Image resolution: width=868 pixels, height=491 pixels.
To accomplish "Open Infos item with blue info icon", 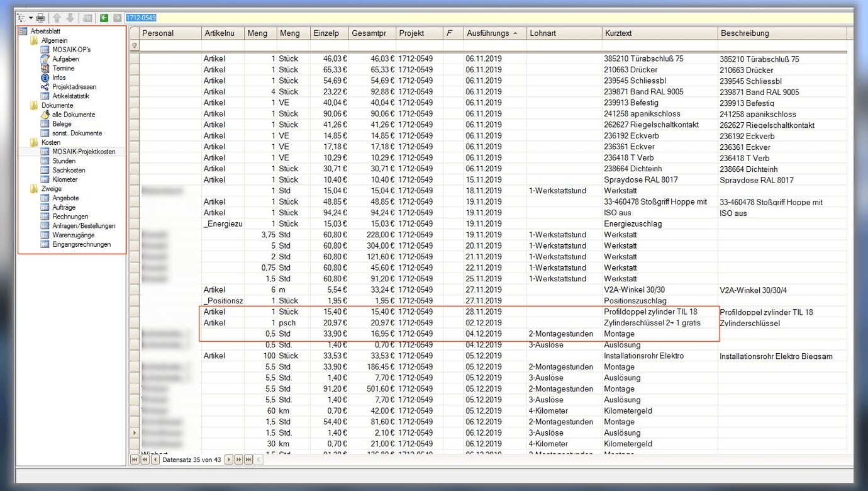I will click(58, 77).
